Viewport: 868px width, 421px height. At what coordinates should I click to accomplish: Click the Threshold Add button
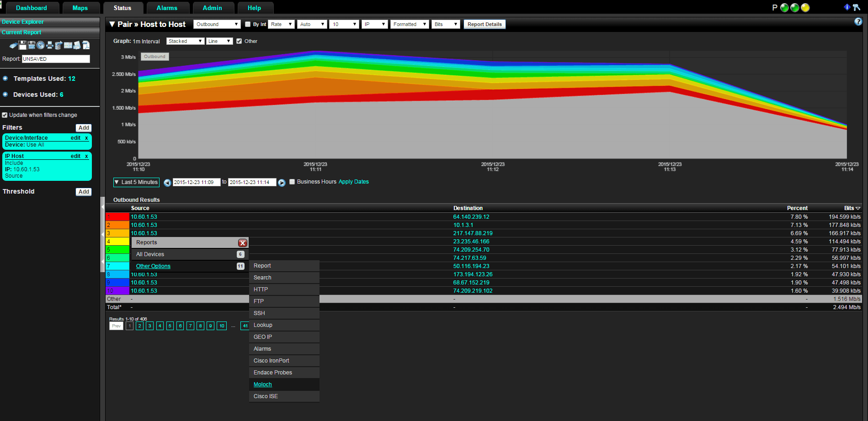[x=84, y=192]
